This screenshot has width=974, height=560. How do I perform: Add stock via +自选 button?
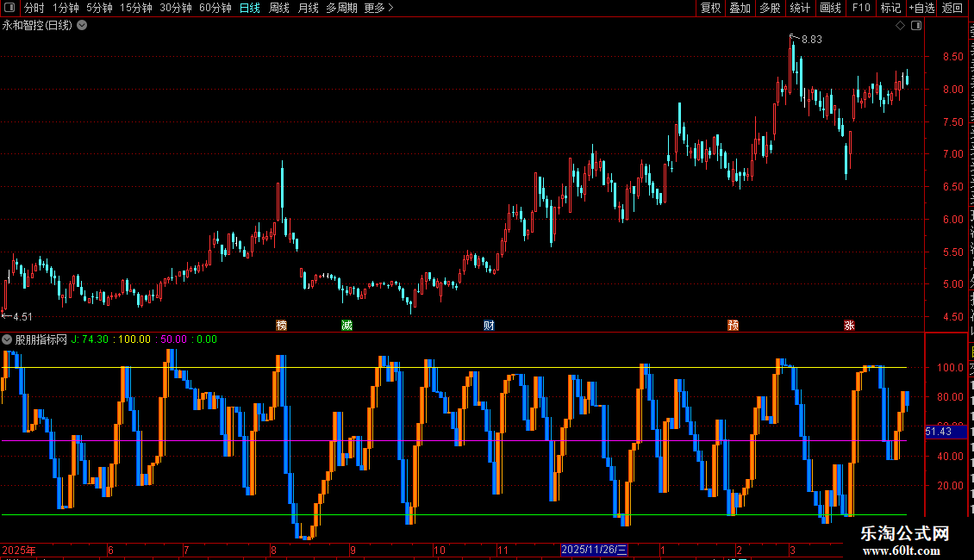(921, 8)
